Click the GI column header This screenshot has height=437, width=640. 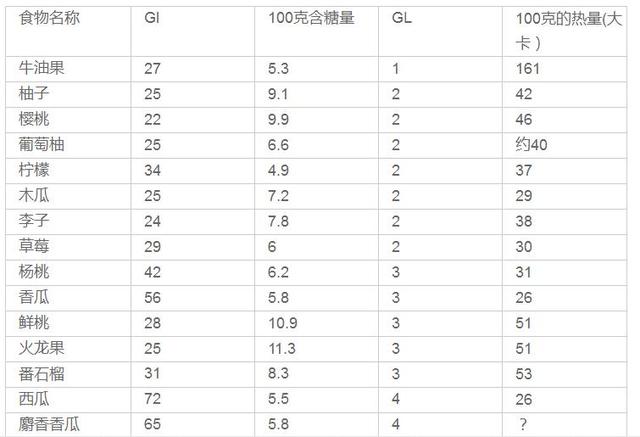click(x=152, y=20)
